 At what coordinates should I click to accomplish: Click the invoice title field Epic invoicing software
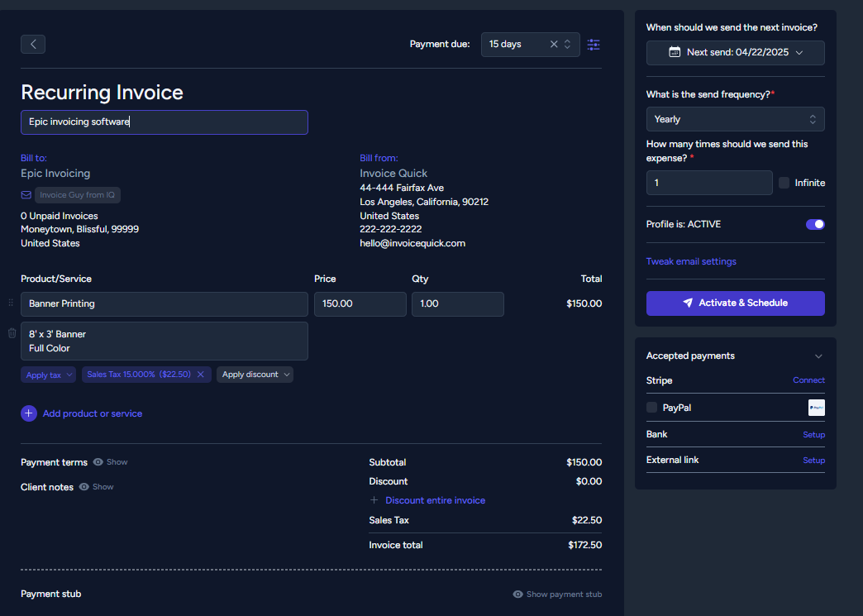pyautogui.click(x=164, y=122)
